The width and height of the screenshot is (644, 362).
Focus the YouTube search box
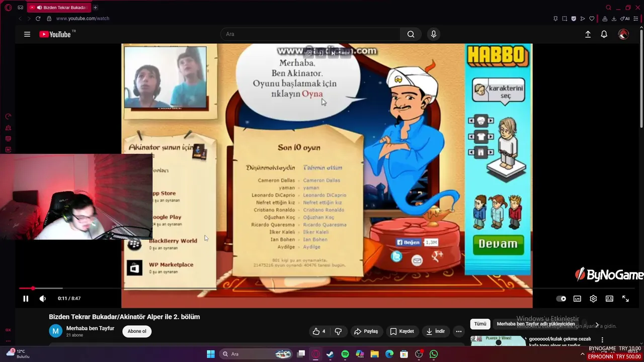(x=310, y=34)
